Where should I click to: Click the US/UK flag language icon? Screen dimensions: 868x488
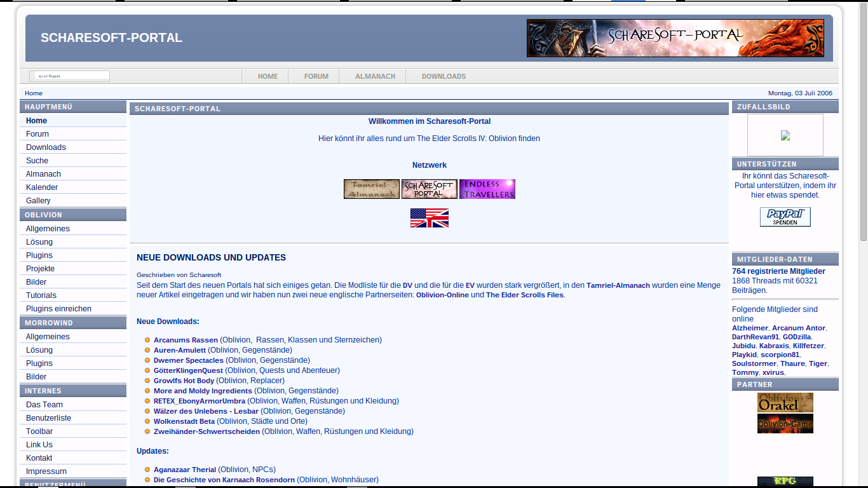[x=430, y=218]
